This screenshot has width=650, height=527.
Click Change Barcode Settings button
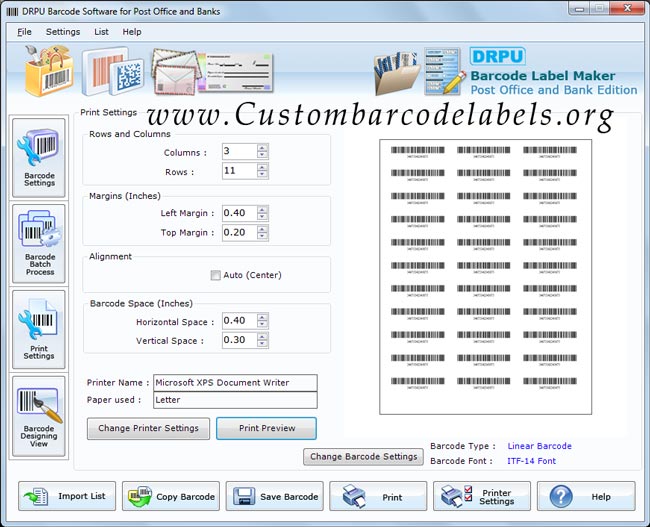pyautogui.click(x=364, y=457)
